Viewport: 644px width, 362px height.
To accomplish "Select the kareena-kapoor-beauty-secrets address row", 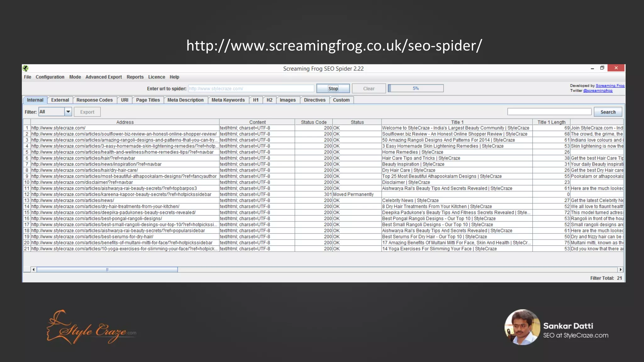I will click(125, 194).
